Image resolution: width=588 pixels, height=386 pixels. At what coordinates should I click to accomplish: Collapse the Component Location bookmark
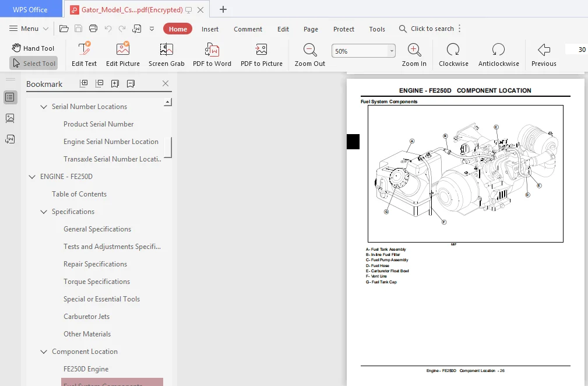pos(44,352)
